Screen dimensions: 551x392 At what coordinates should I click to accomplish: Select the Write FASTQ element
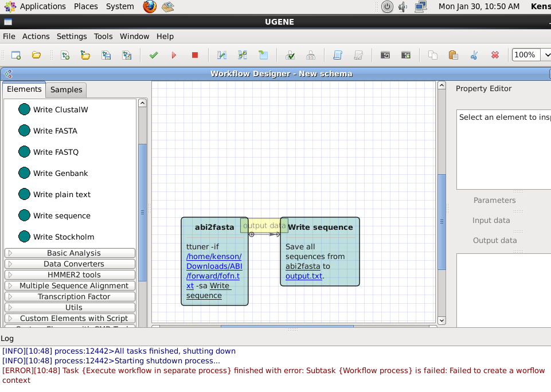pos(56,152)
